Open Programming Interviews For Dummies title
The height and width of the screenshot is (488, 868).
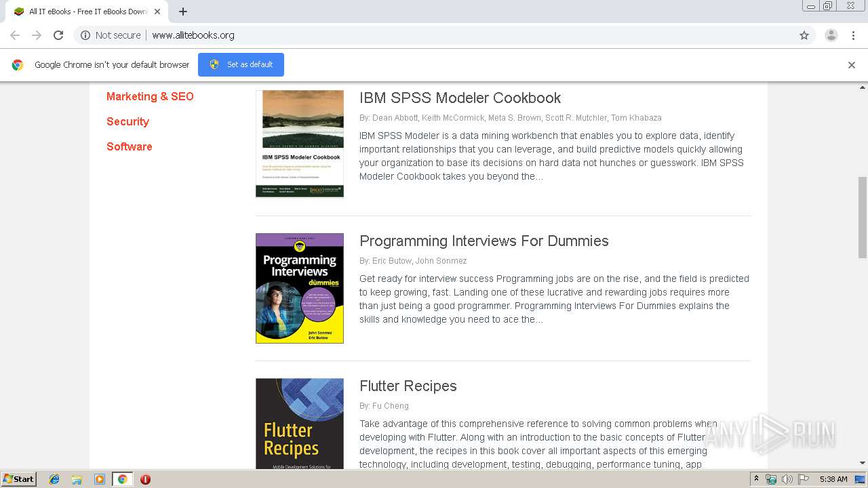click(x=484, y=241)
